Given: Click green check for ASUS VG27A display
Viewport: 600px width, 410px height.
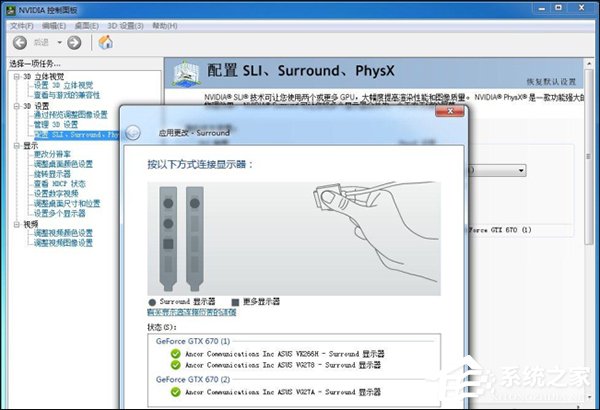Looking at the screenshot, I should click(x=176, y=392).
